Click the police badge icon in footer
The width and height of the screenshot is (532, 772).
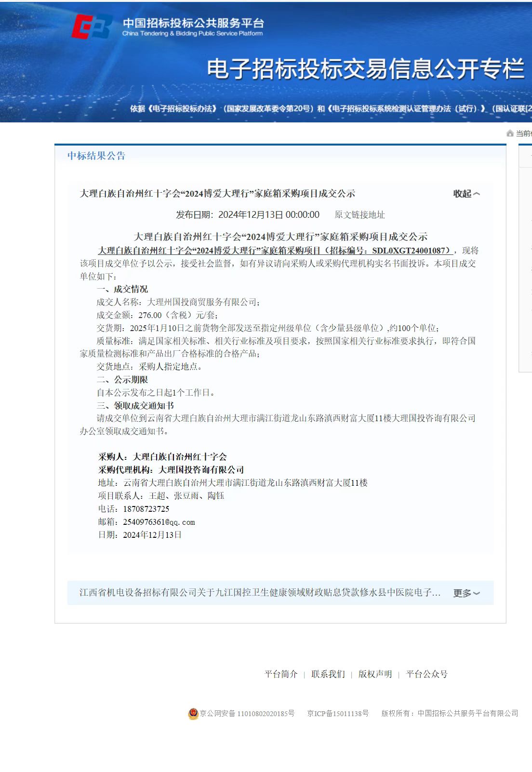[193, 713]
